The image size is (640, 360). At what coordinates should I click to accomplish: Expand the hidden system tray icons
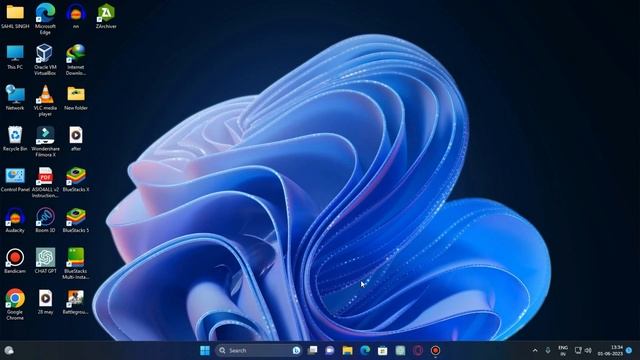tap(535, 350)
